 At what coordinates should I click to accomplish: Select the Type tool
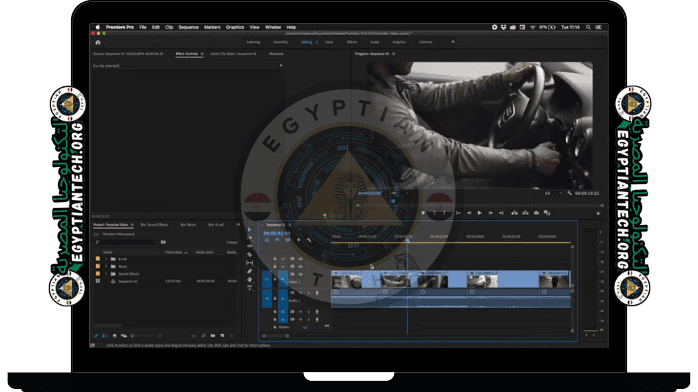(250, 288)
